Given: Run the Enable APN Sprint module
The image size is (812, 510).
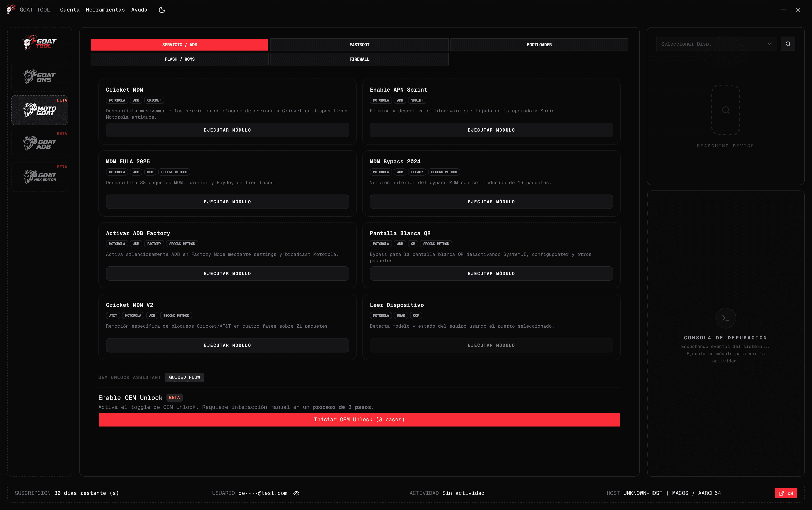Looking at the screenshot, I should click(491, 130).
